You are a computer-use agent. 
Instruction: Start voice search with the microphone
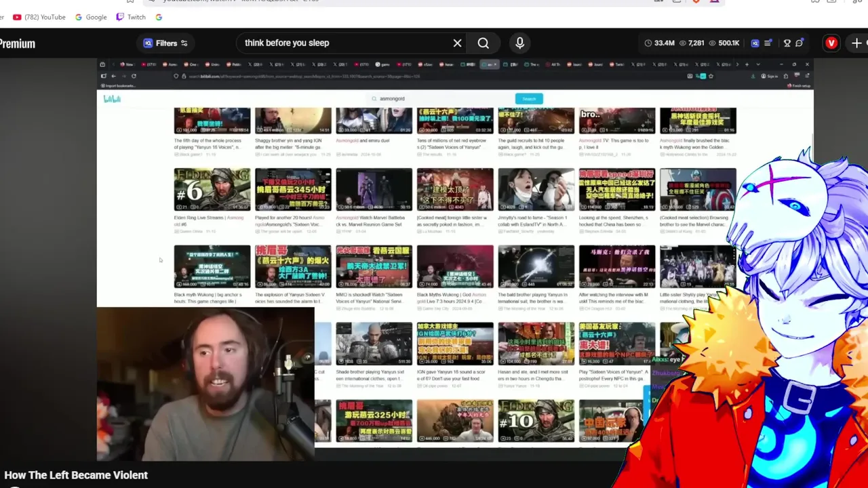coord(519,43)
